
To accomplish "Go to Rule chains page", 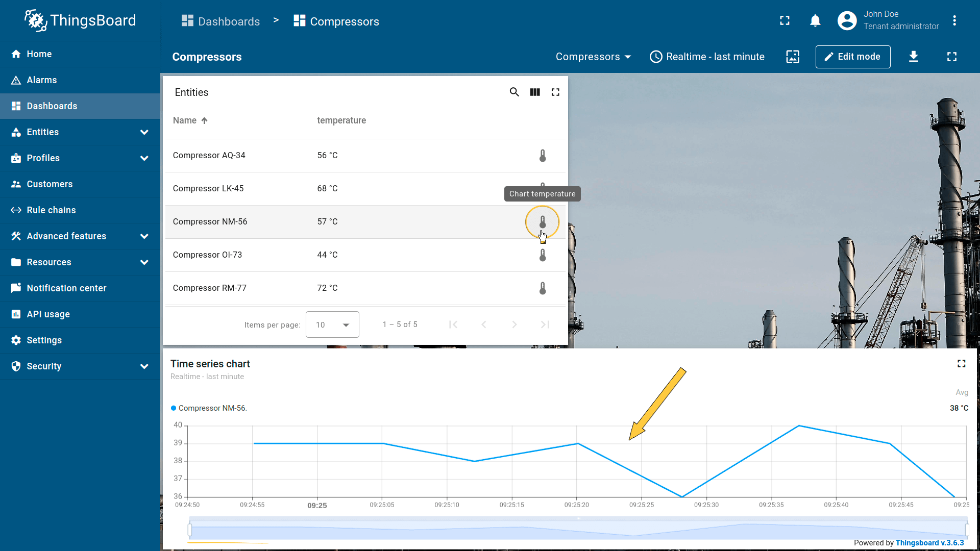I will (x=51, y=210).
